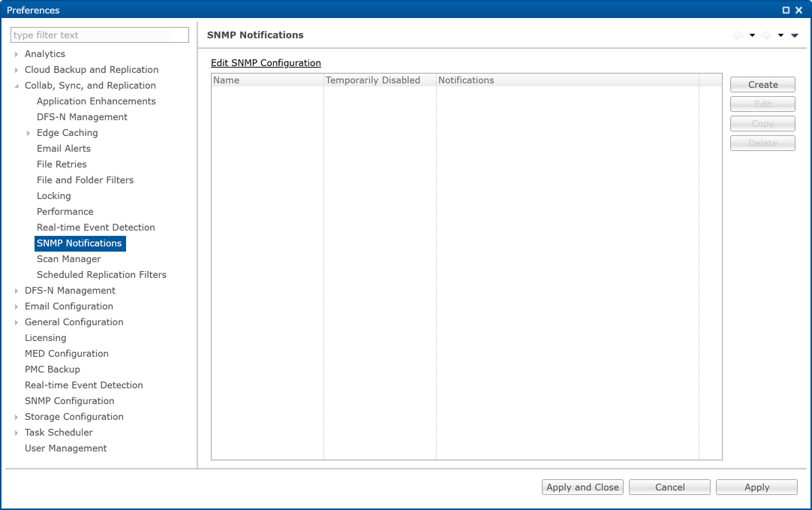
Task: Open Email Alerts preferences
Action: click(64, 149)
